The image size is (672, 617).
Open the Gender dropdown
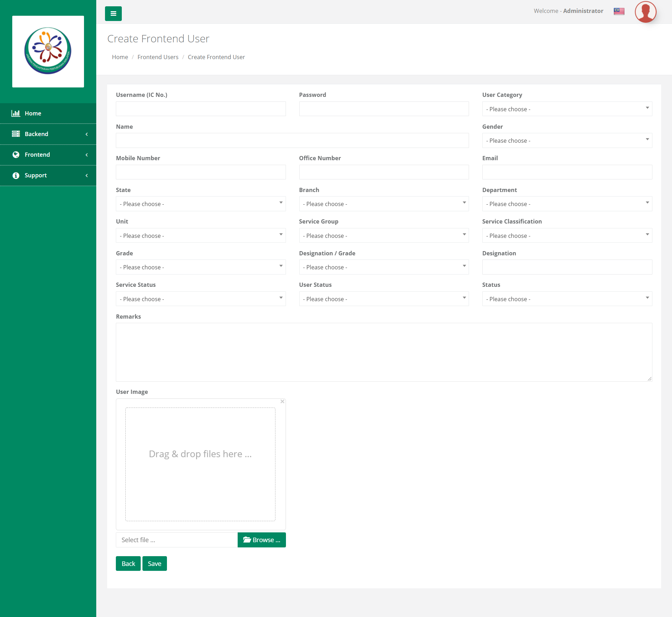tap(567, 140)
